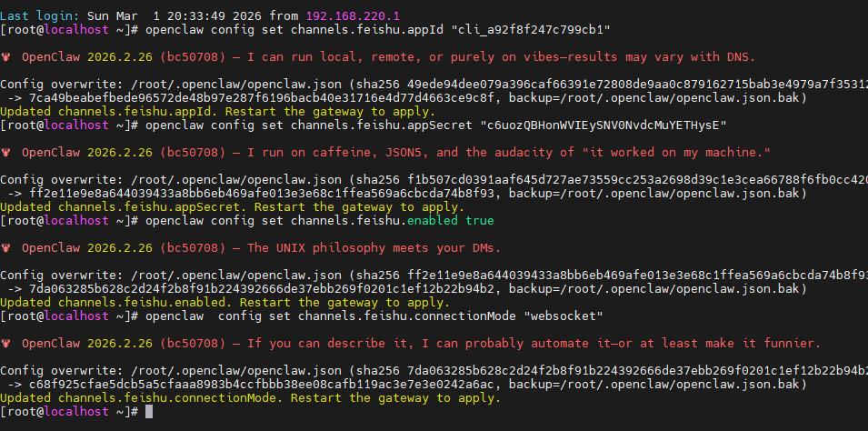This screenshot has height=431, width=868.
Task: Click the lobster icon before the UNIX philosophy line
Action: [x=6, y=247]
